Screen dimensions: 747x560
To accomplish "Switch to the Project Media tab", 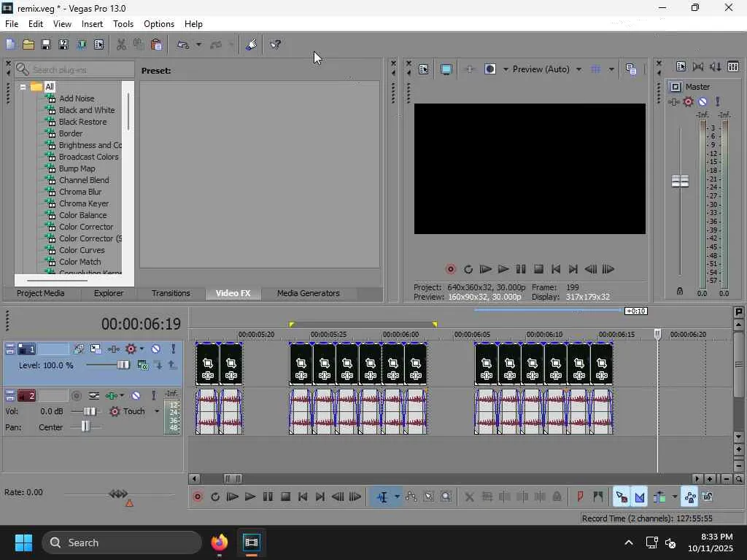I will point(41,293).
